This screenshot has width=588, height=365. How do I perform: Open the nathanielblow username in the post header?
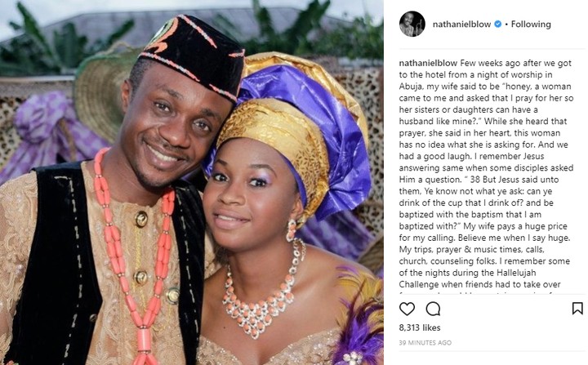[461, 24]
